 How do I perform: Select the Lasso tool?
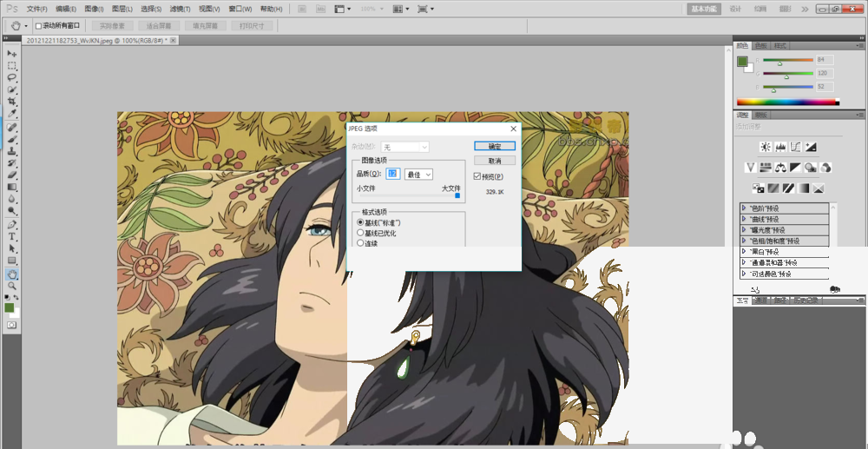pyautogui.click(x=11, y=78)
